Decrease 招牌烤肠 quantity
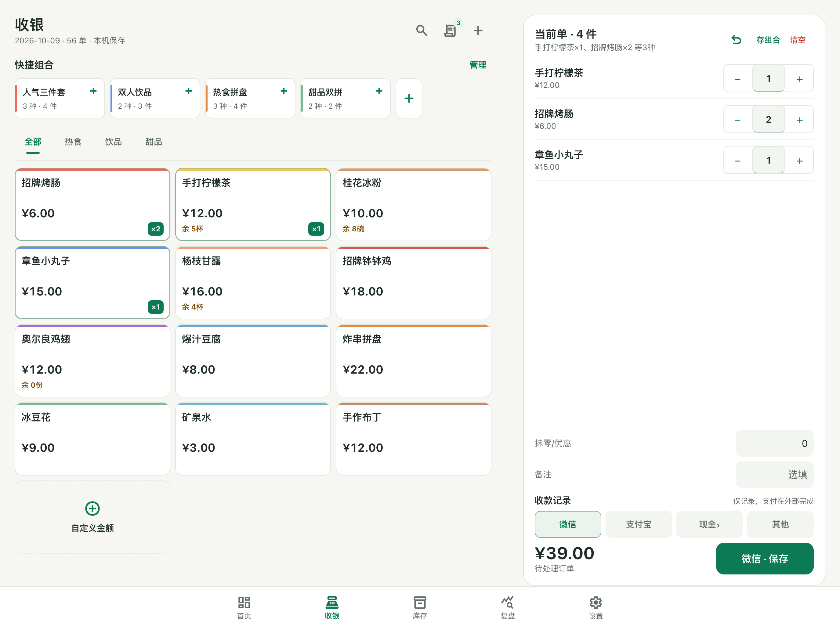 click(737, 120)
